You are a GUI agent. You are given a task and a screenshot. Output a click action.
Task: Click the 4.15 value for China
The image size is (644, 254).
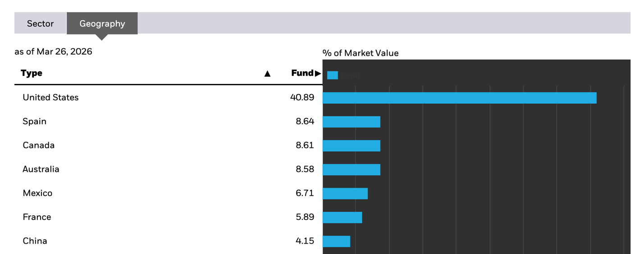coord(305,241)
